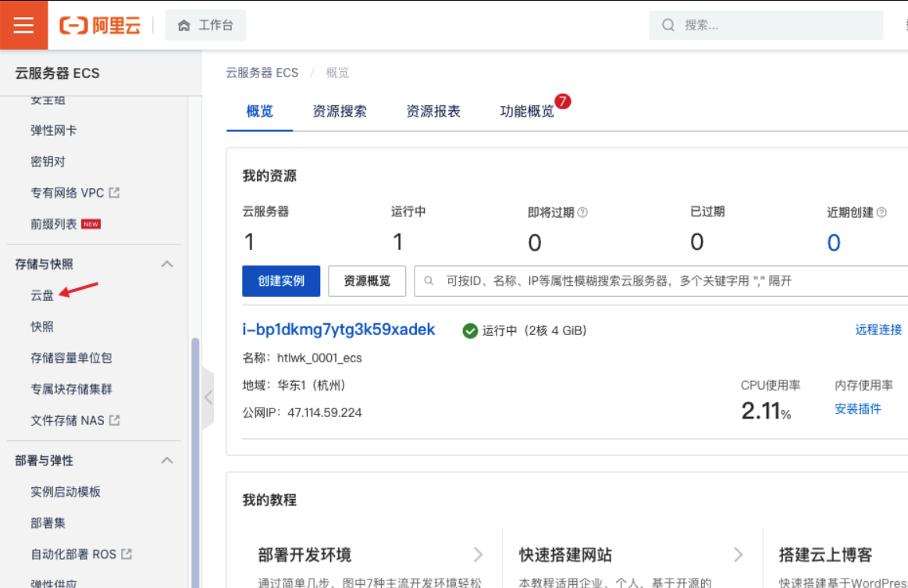Image resolution: width=908 pixels, height=588 pixels.
Task: Expand the 部署开发环境 tutorial card arrow
Action: 478,554
